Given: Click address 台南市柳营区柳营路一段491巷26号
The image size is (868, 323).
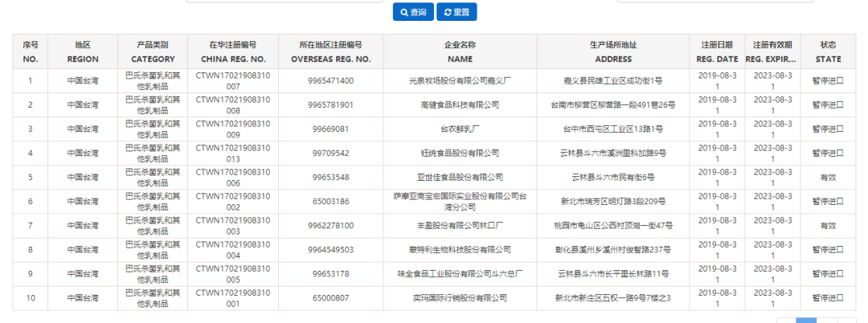Looking at the screenshot, I should pos(612,105).
